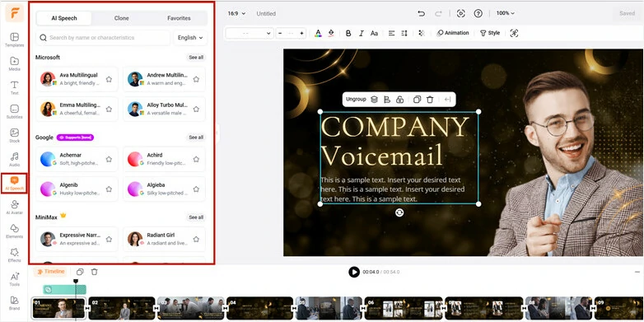
Task: Click the opacity/transparency icon
Action: (x=422, y=33)
